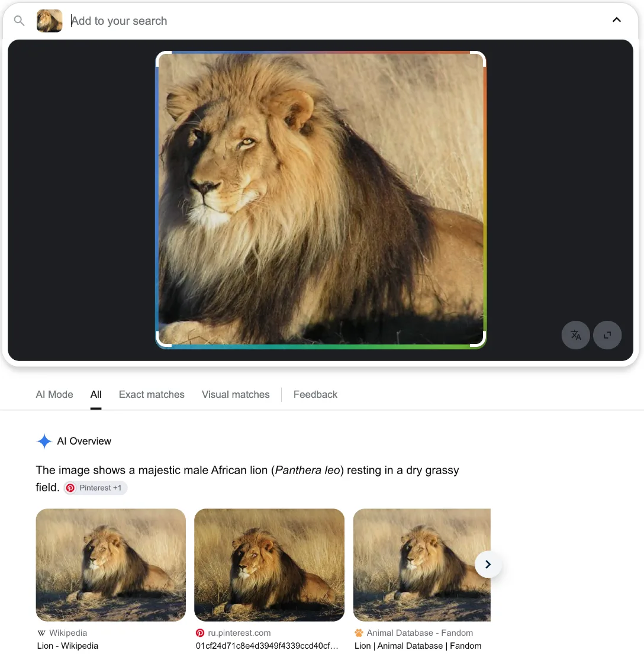Screen dimensions: 644x663
Task: Click the translate text icon button
Action: [575, 335]
